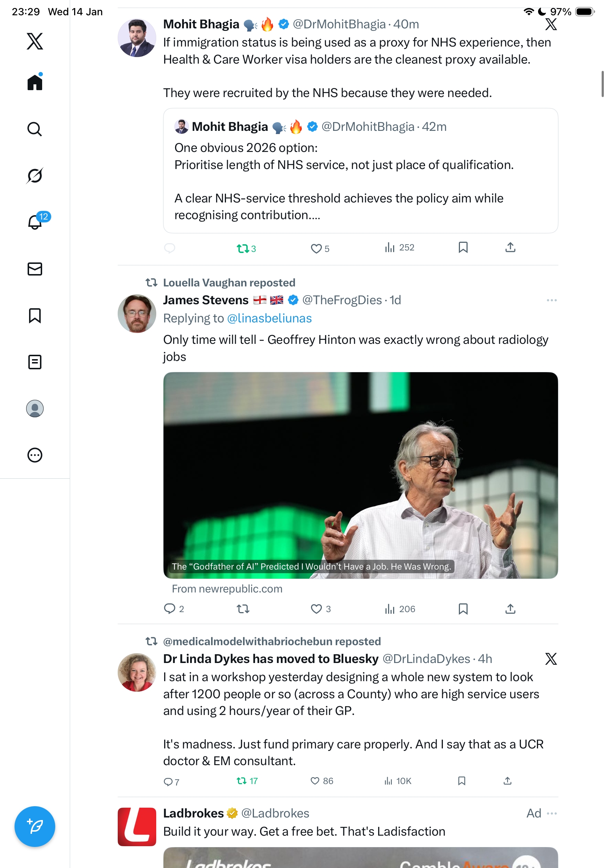Open Direct Messages envelope icon

35,269
